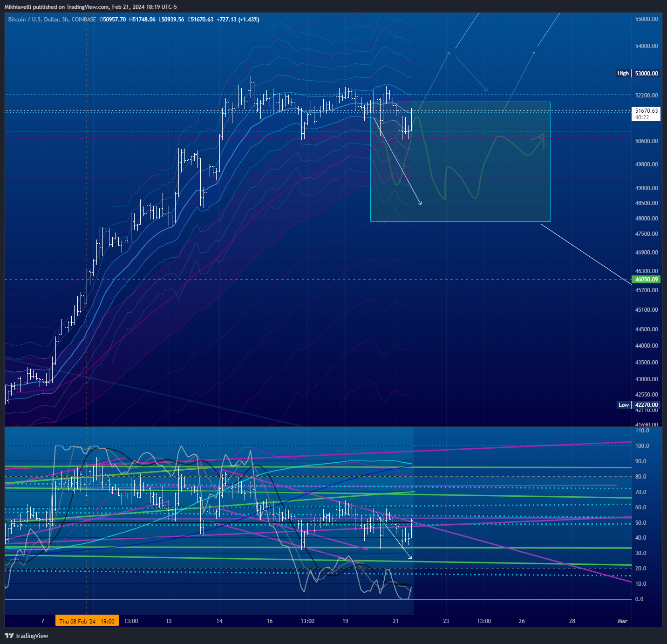Click the open value O50957.70
Viewport: 667px width, 644px height.
[x=112, y=20]
